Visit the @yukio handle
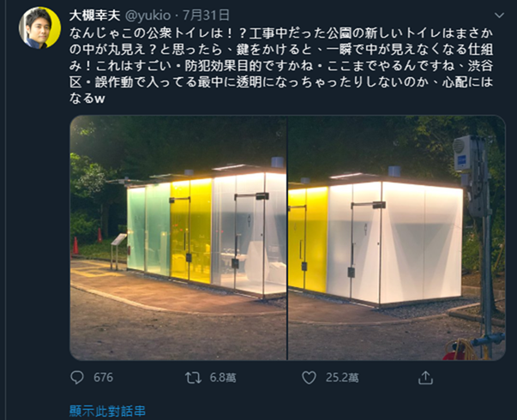This screenshot has height=420, width=517. [148, 15]
